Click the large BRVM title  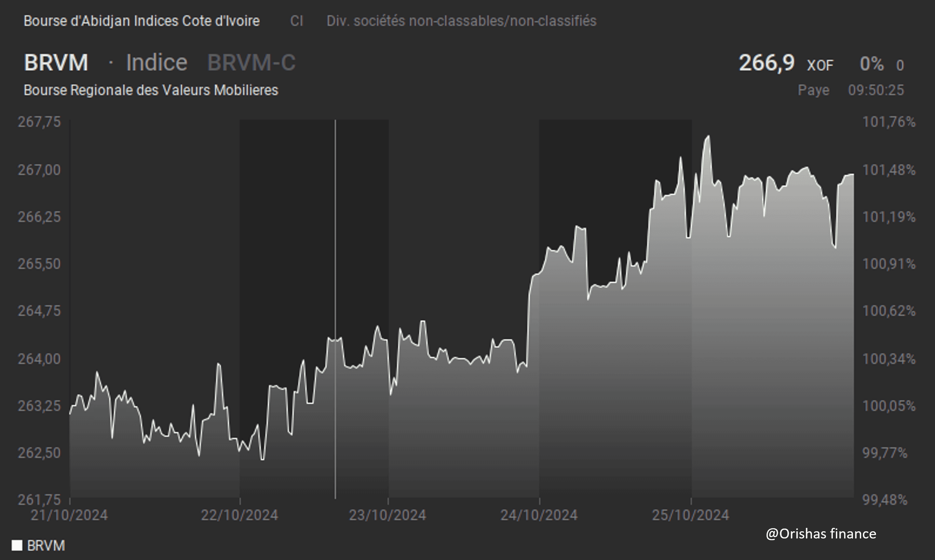pyautogui.click(x=56, y=62)
